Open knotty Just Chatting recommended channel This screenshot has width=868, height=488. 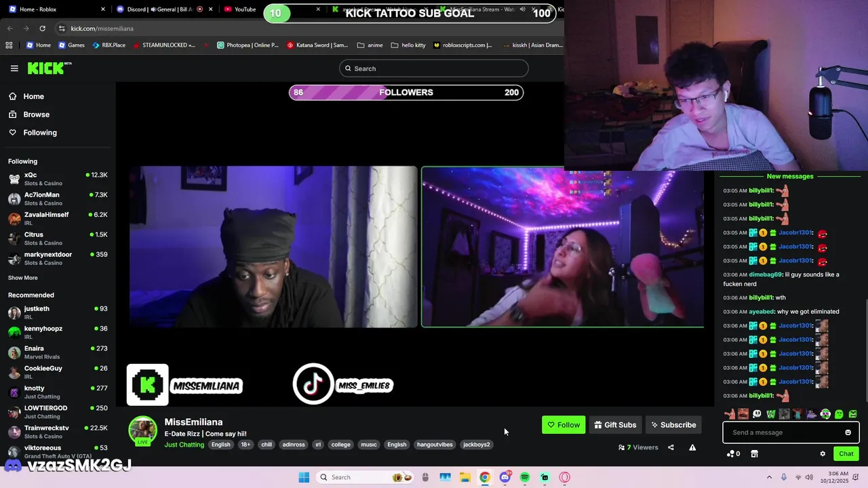click(58, 392)
